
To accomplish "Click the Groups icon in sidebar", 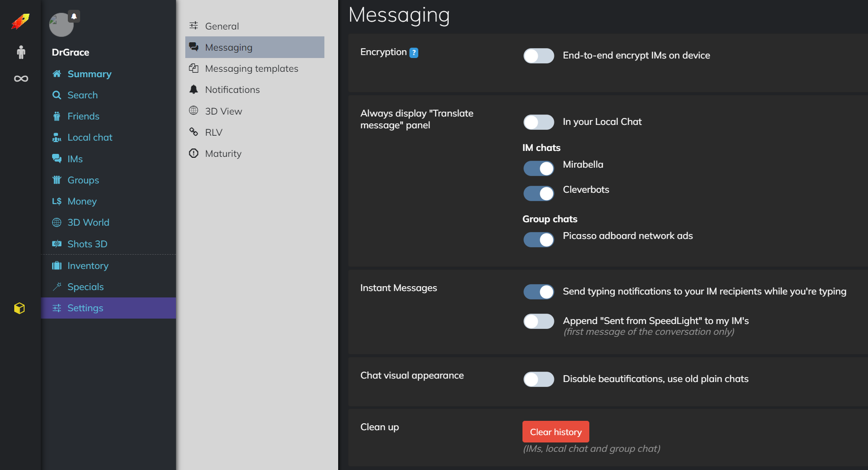I will tap(57, 180).
